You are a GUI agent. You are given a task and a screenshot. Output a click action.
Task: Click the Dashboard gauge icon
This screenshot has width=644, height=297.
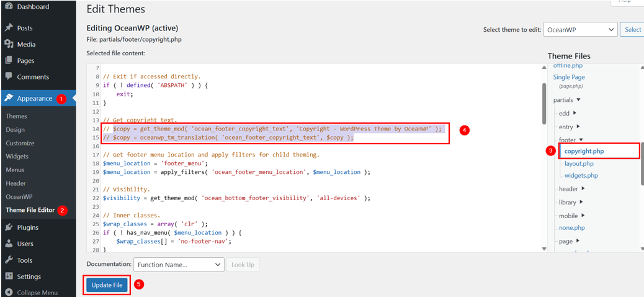pyautogui.click(x=8, y=7)
